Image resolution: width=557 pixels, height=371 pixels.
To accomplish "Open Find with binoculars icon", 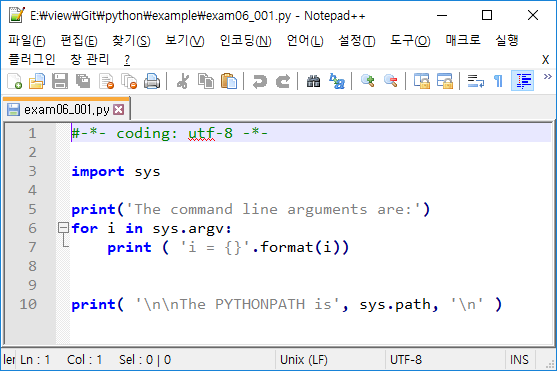I will (x=313, y=81).
